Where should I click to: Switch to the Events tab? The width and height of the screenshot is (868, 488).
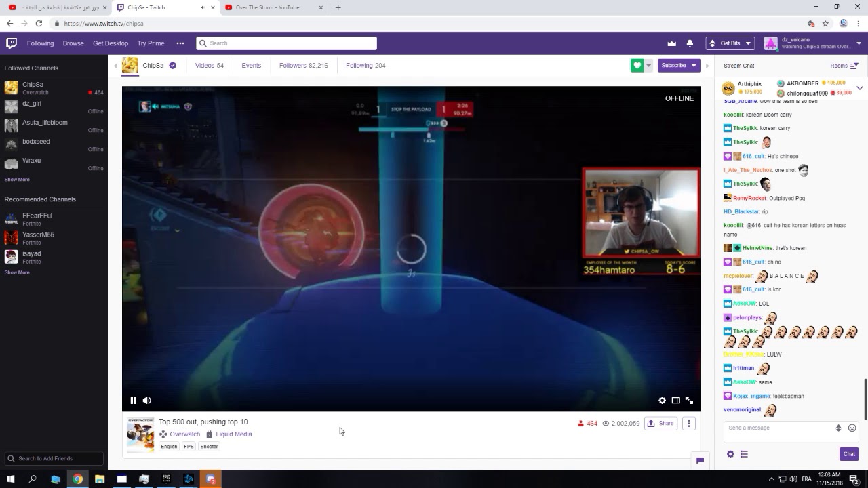[x=251, y=66]
